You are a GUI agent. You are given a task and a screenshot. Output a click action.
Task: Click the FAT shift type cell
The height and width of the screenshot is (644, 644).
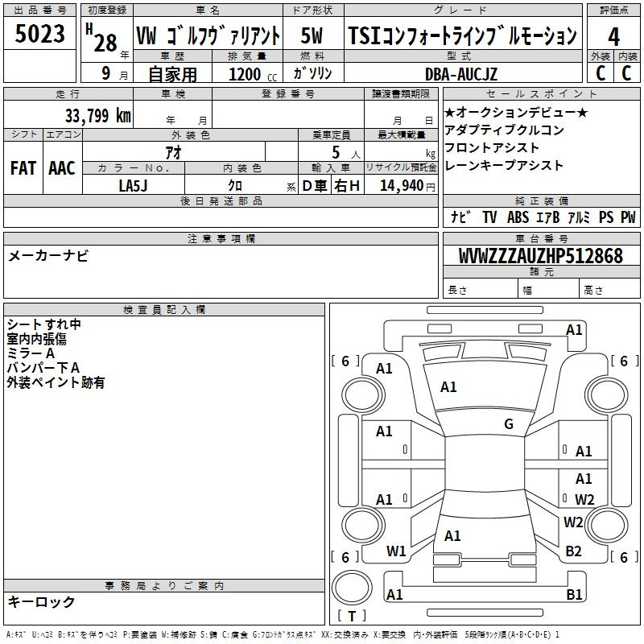tap(23, 168)
